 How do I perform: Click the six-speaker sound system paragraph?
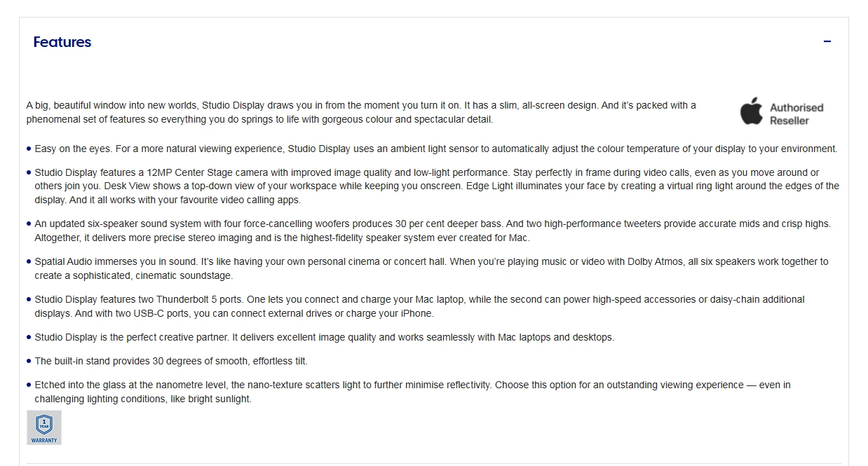[432, 231]
